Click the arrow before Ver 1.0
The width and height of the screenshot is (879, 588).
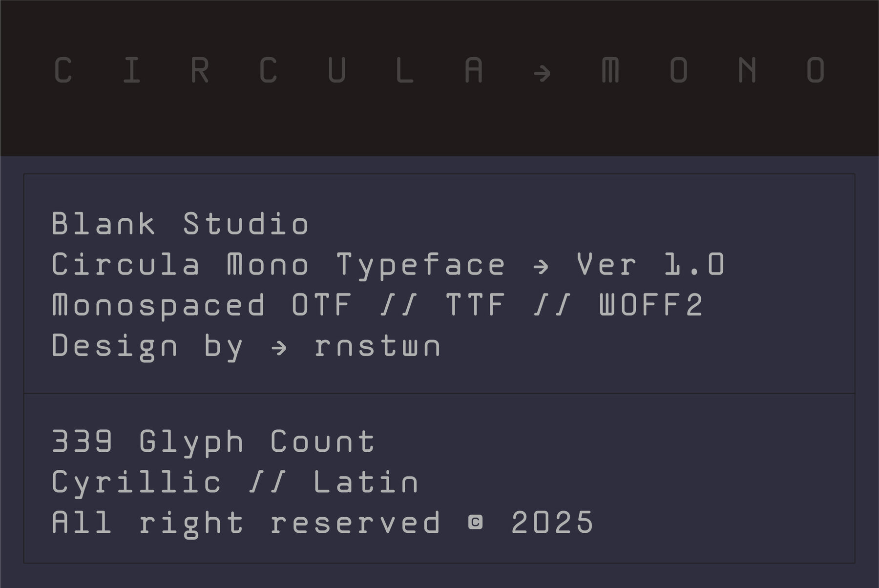(x=541, y=266)
